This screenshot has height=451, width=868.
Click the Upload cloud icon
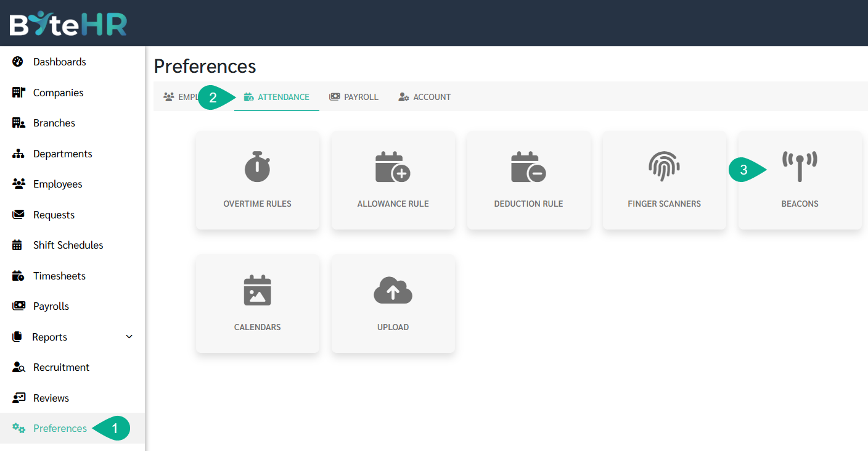pyautogui.click(x=393, y=290)
